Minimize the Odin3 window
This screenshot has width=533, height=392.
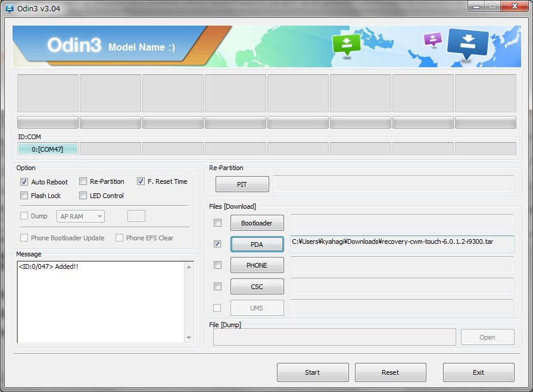click(476, 6)
